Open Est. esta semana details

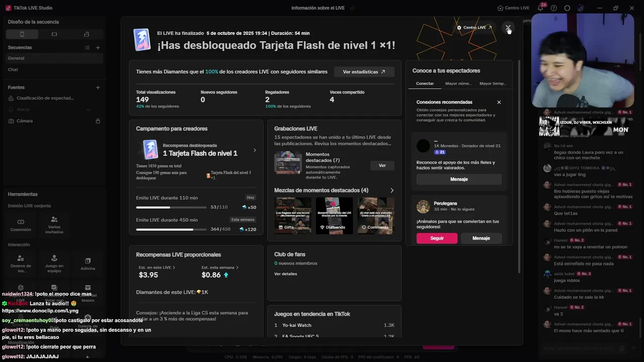(x=220, y=267)
